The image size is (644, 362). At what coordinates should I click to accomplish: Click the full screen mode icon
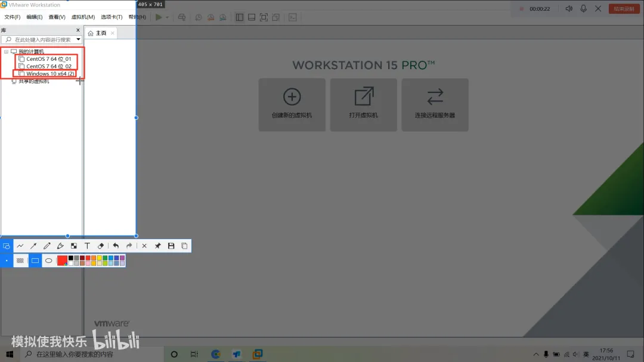point(264,17)
